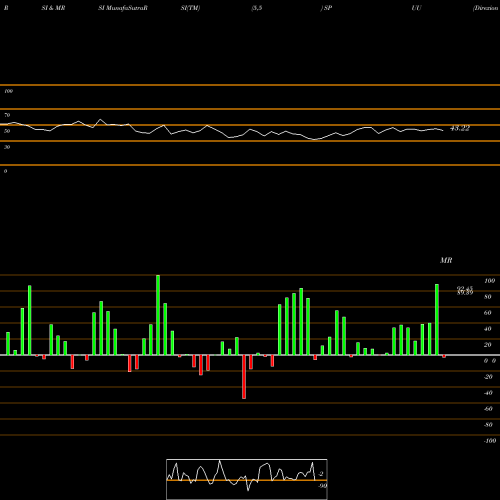The height and width of the screenshot is (500, 500).
Task: Click the MR axis label -20
Action: click(x=488, y=377)
